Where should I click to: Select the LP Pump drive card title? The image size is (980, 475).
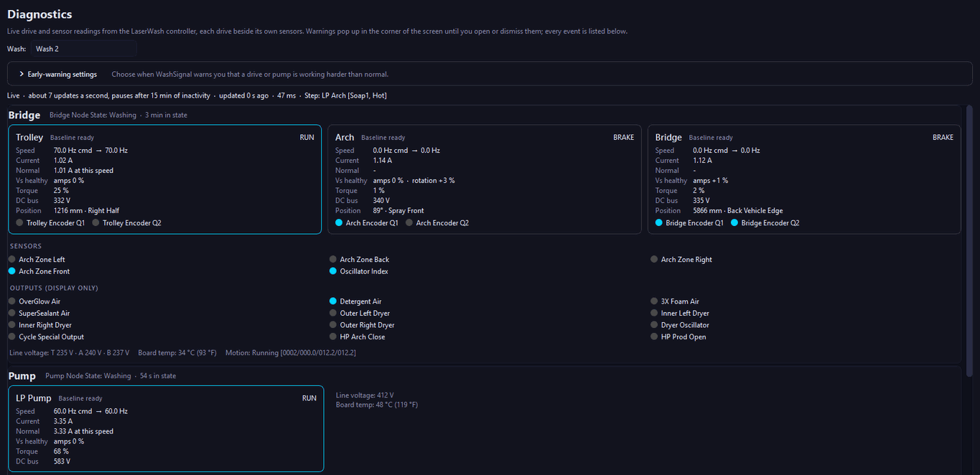click(x=34, y=398)
